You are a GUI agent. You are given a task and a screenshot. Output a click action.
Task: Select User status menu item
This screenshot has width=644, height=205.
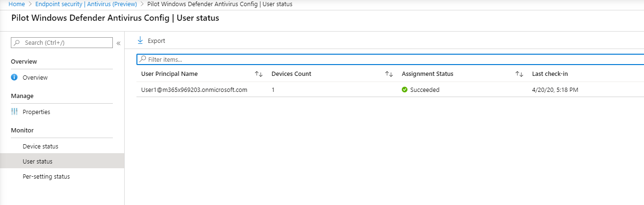point(38,161)
